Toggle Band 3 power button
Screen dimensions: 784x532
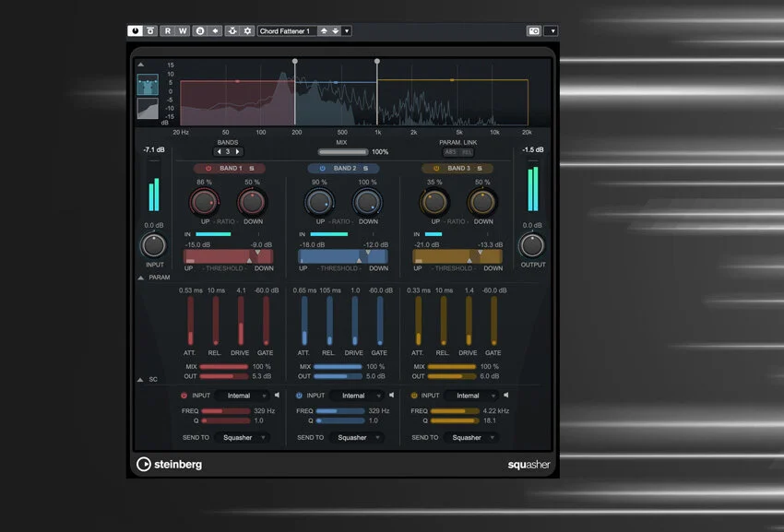[436, 169]
